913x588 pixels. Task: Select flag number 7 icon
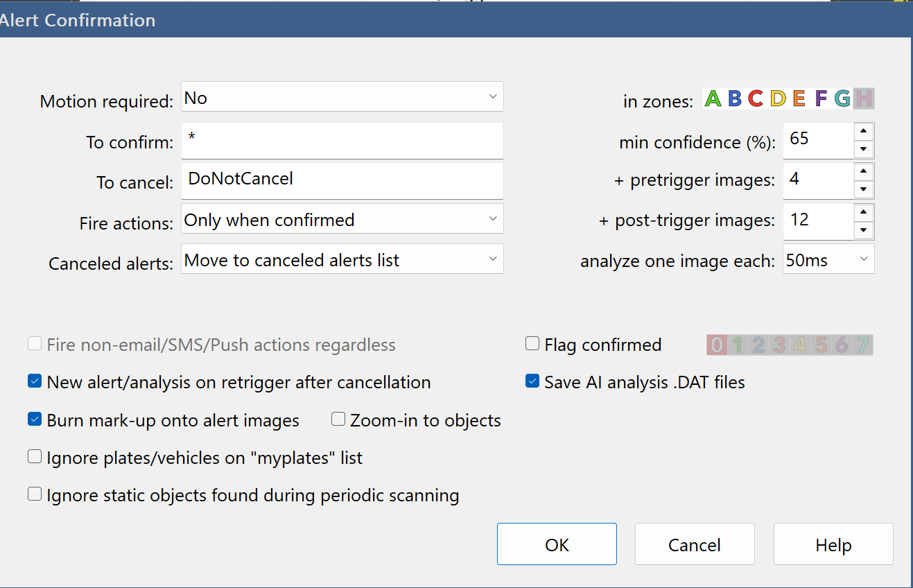pyautogui.click(x=862, y=345)
